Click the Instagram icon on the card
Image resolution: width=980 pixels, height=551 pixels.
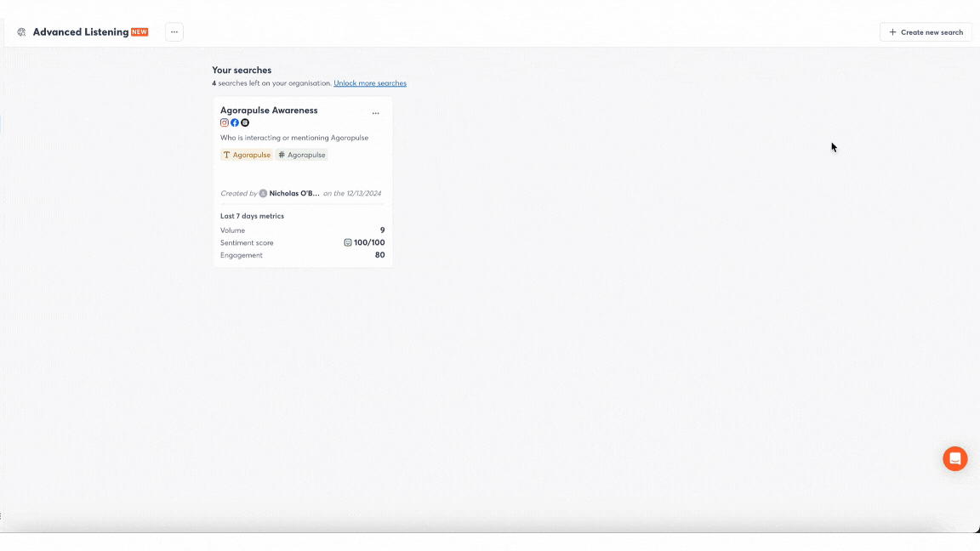pyautogui.click(x=225, y=123)
